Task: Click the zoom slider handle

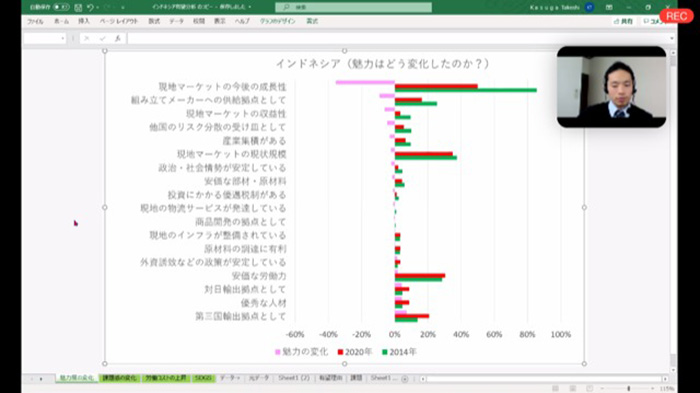Action: coord(629,389)
